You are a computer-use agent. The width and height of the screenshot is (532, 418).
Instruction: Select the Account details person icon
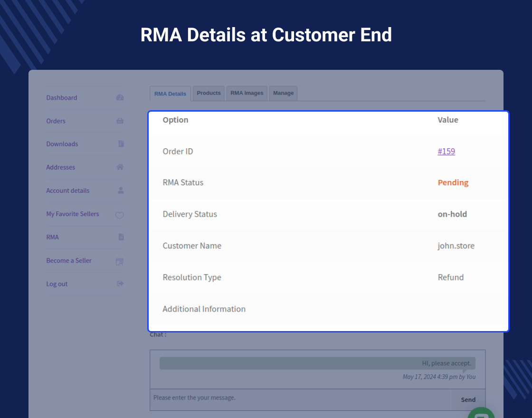120,191
